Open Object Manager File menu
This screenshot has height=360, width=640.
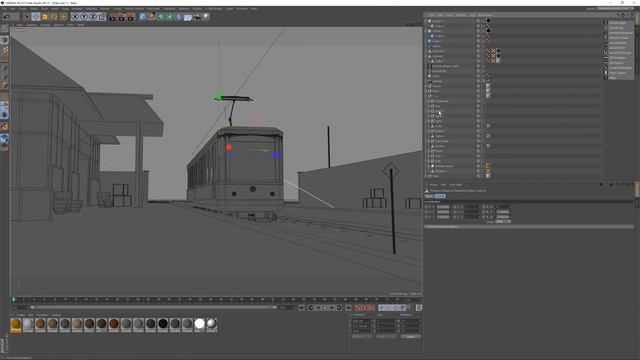pyautogui.click(x=432, y=15)
